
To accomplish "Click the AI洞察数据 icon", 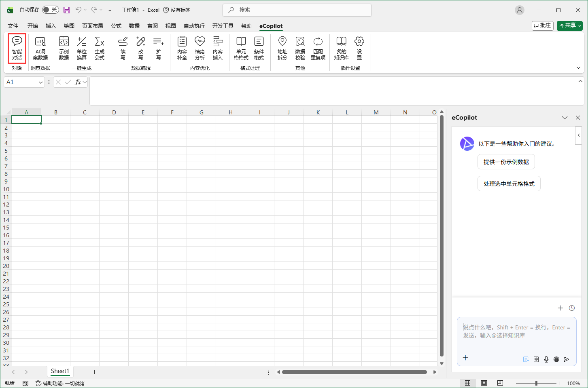I will [40, 48].
